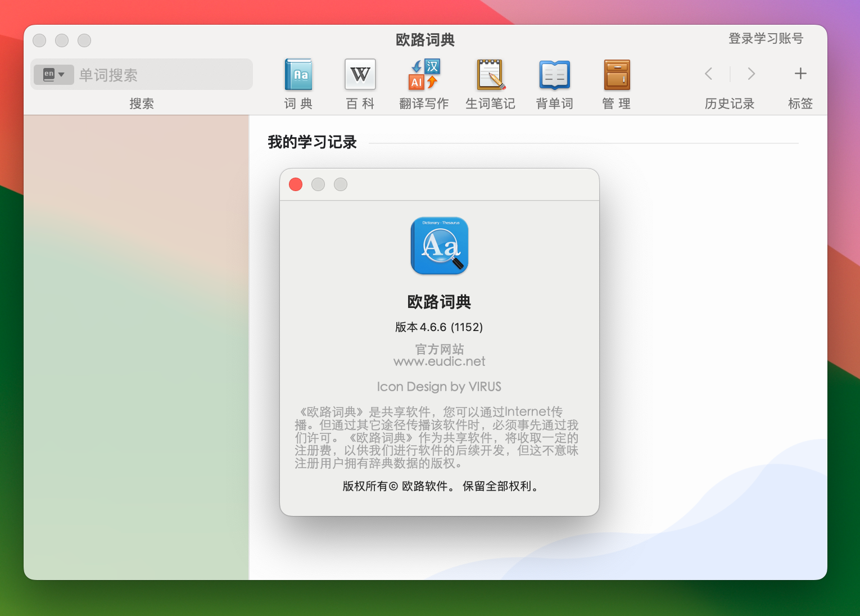Click the 欧路词典 name in About dialog
860x616 pixels.
[439, 302]
